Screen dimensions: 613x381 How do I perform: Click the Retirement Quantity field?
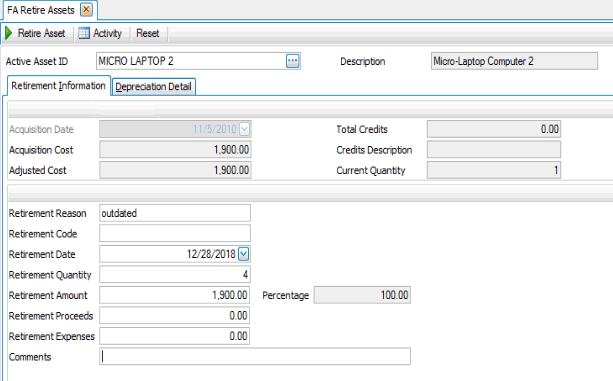(x=175, y=275)
